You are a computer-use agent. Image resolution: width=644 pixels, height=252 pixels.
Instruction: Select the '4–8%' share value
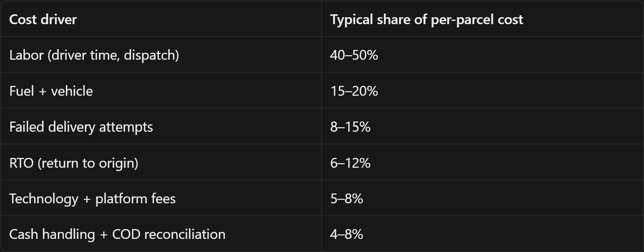click(347, 234)
